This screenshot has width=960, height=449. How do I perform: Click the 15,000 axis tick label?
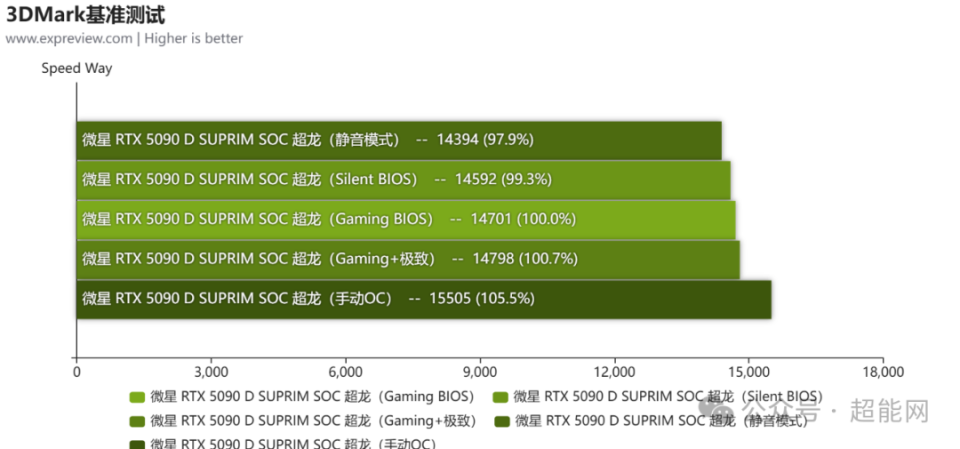[x=749, y=372]
